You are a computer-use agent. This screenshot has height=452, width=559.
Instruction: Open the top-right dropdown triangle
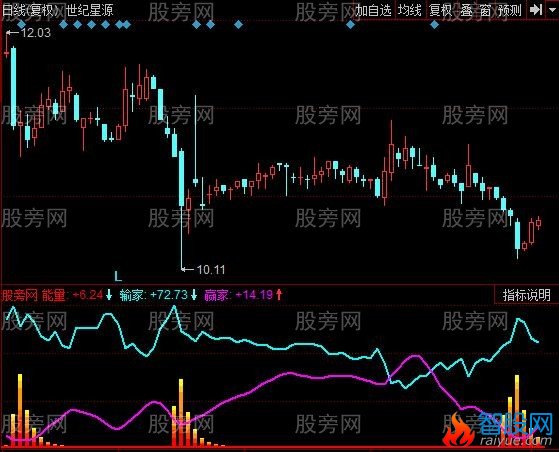552,10
